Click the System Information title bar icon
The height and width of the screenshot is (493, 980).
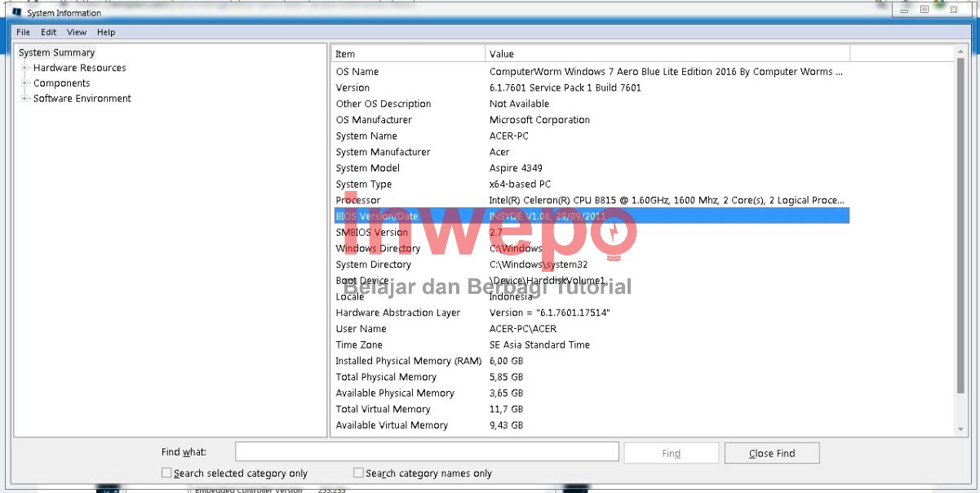pos(17,12)
